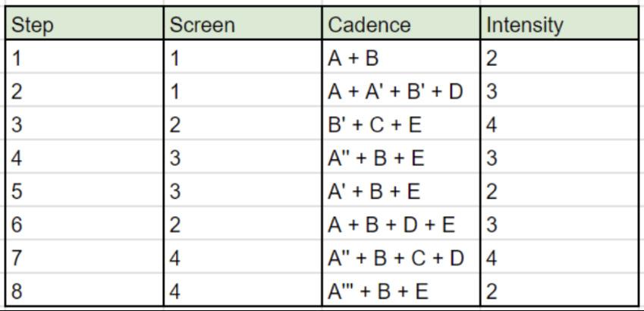Select the cell with A + B + D + E
The width and height of the screenshot is (644, 311).
pos(401,225)
